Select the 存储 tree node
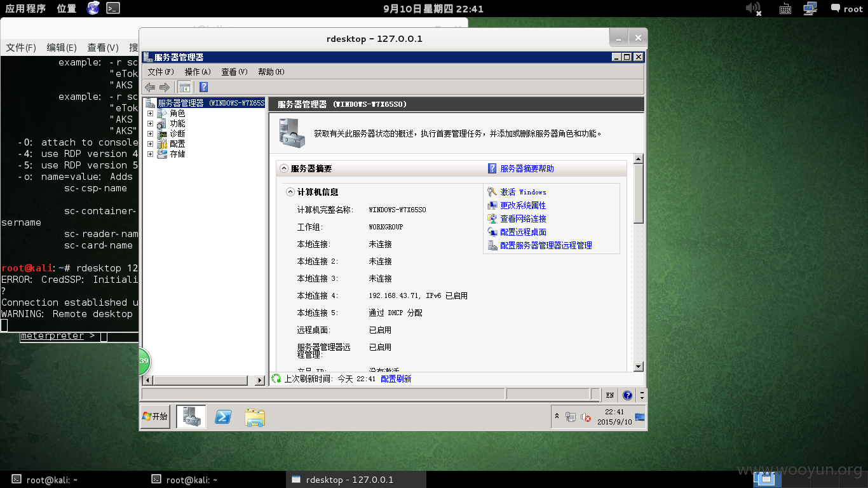868x488 pixels. click(x=177, y=154)
